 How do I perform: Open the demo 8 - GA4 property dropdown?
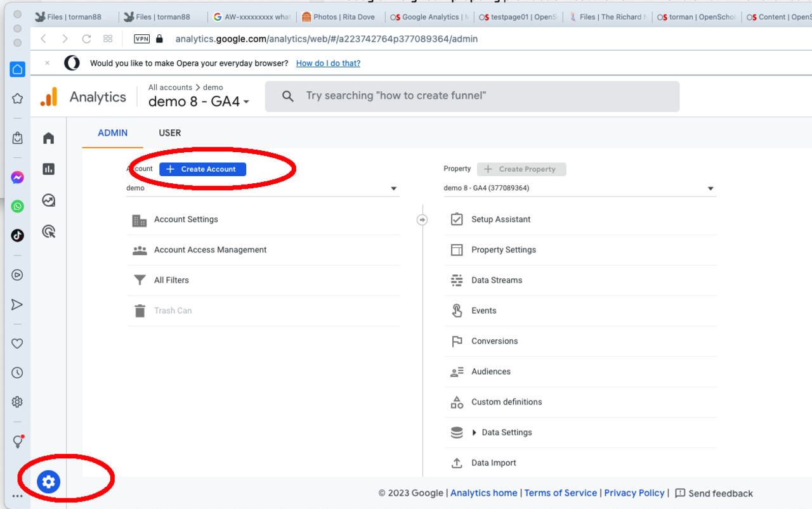[x=710, y=188]
